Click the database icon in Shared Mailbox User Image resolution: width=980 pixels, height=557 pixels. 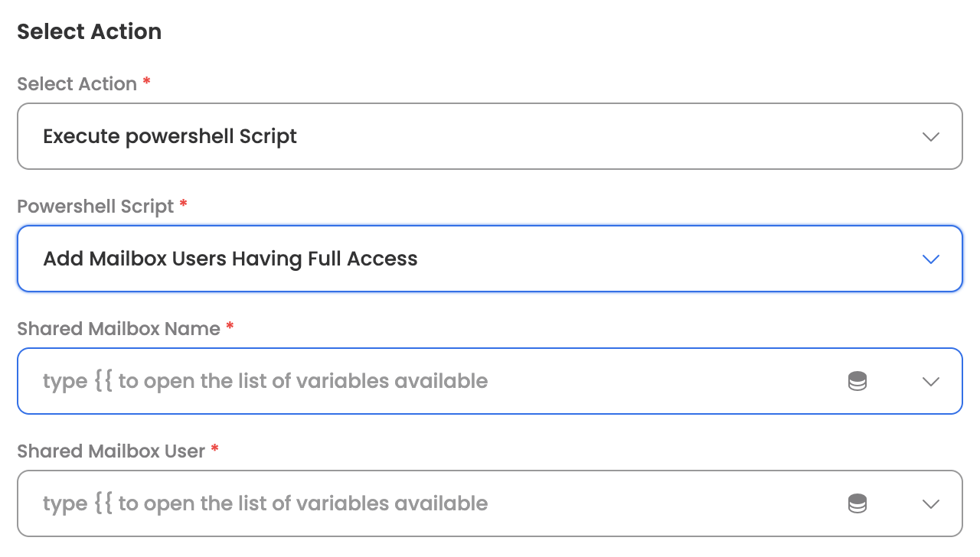coord(857,503)
